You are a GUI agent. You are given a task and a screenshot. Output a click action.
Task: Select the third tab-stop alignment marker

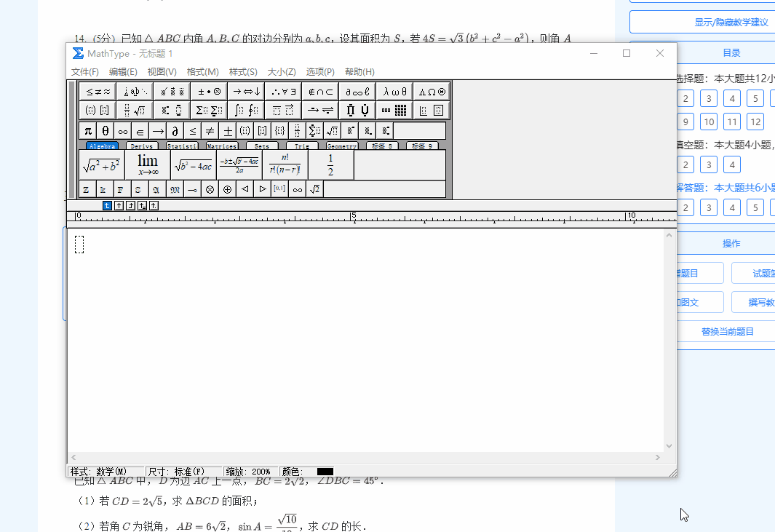130,206
